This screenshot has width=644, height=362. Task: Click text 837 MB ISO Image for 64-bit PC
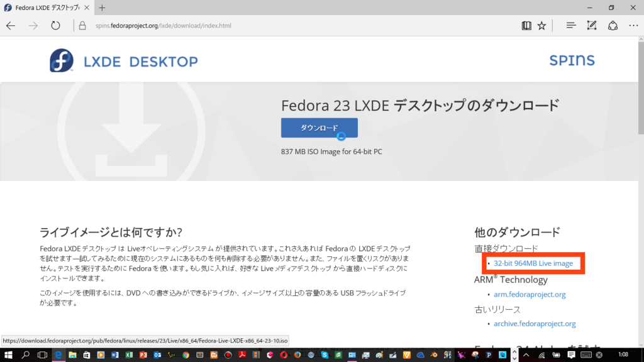[x=331, y=151]
